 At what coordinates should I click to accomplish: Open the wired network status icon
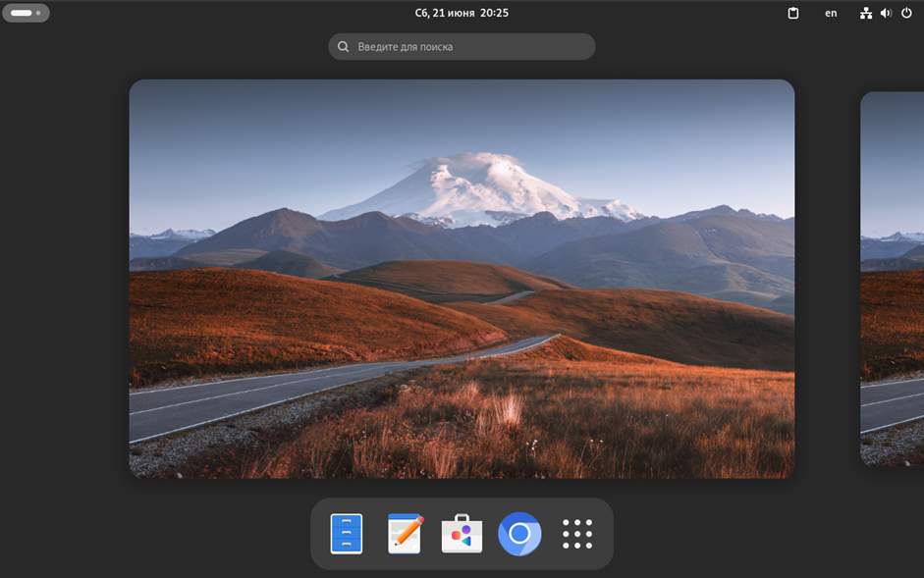[x=866, y=14]
